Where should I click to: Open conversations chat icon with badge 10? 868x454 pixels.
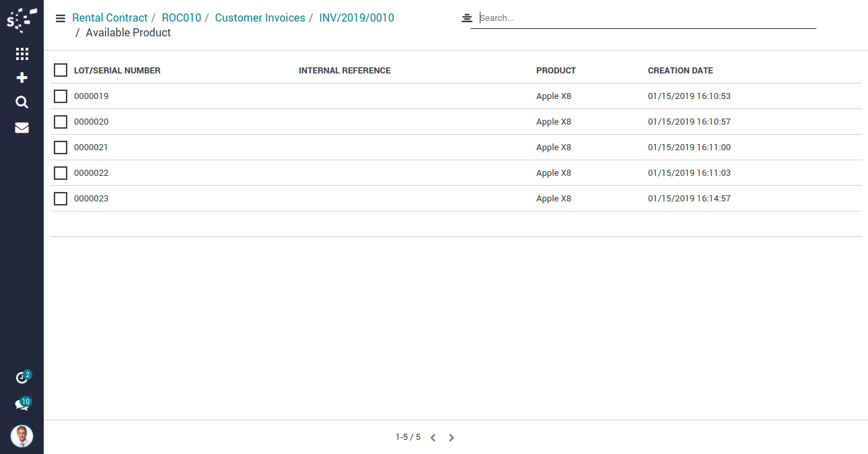point(22,405)
